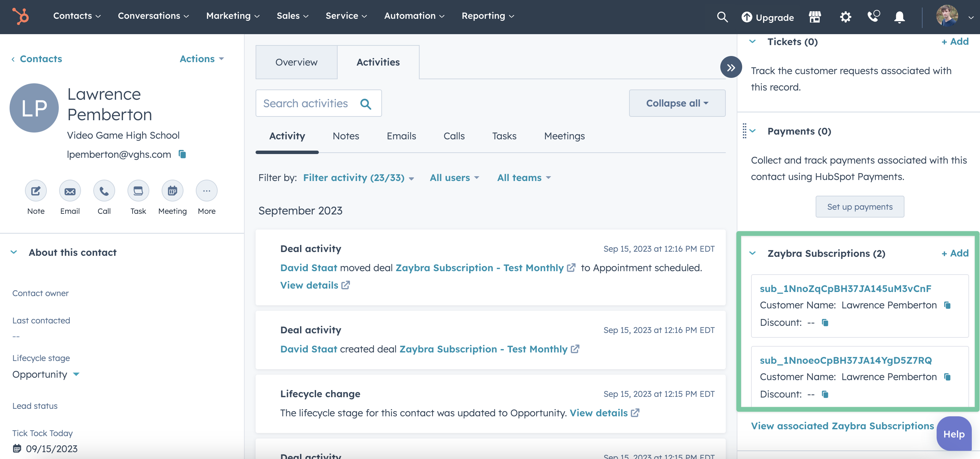Open the Settings gear icon
Image resolution: width=980 pixels, height=459 pixels.
(845, 17)
